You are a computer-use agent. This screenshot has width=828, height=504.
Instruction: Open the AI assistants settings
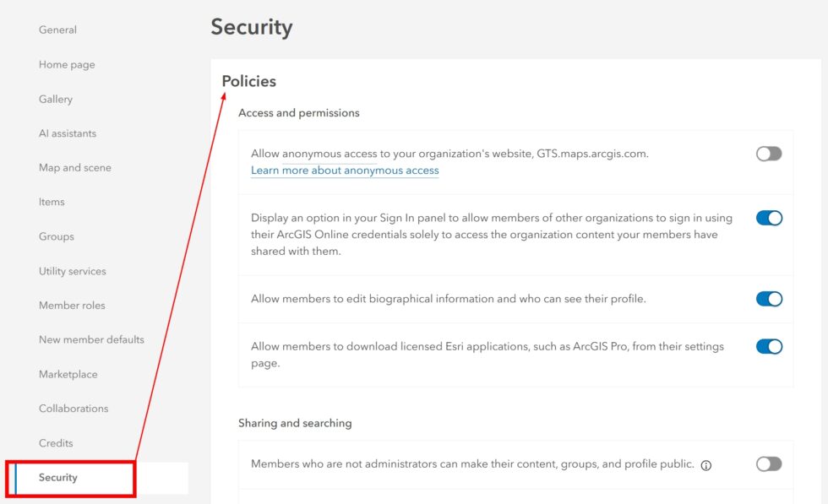[67, 133]
